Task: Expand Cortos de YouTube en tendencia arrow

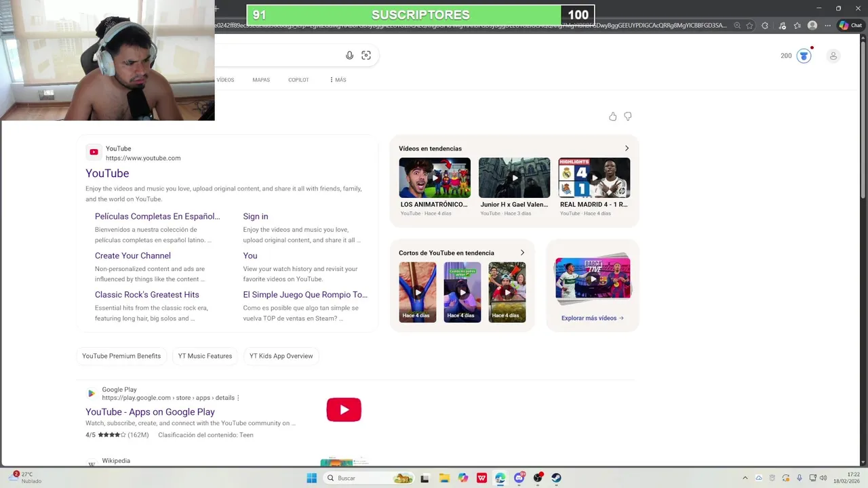Action: [x=522, y=253]
